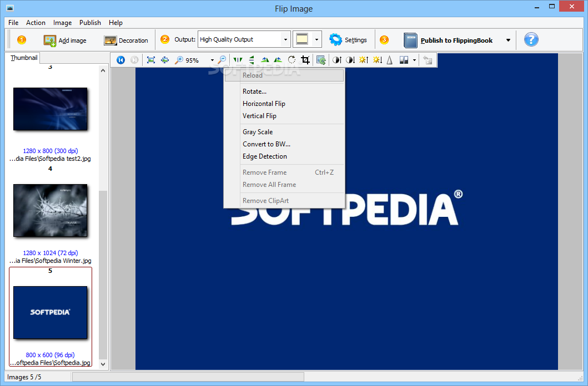Click Remove ClipArt menu entry
The width and height of the screenshot is (588, 386).
coord(284,201)
